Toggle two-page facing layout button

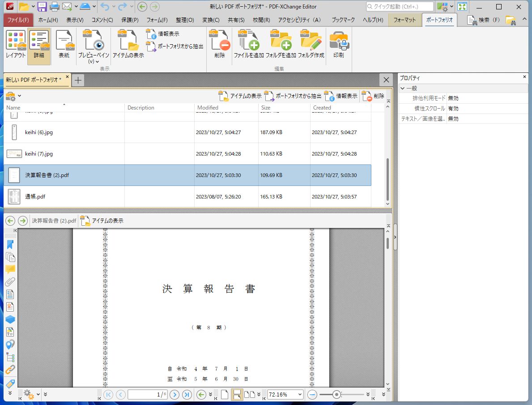pos(250,394)
